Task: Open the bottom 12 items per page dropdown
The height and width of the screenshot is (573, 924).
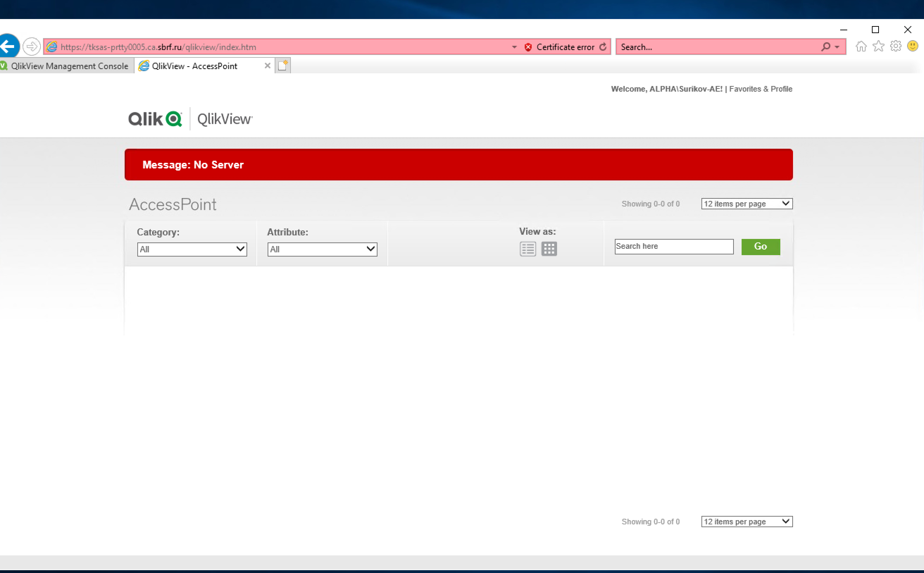Action: [x=747, y=522]
